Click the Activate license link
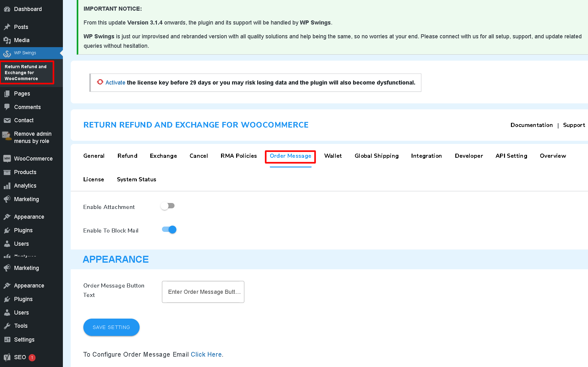 point(115,83)
